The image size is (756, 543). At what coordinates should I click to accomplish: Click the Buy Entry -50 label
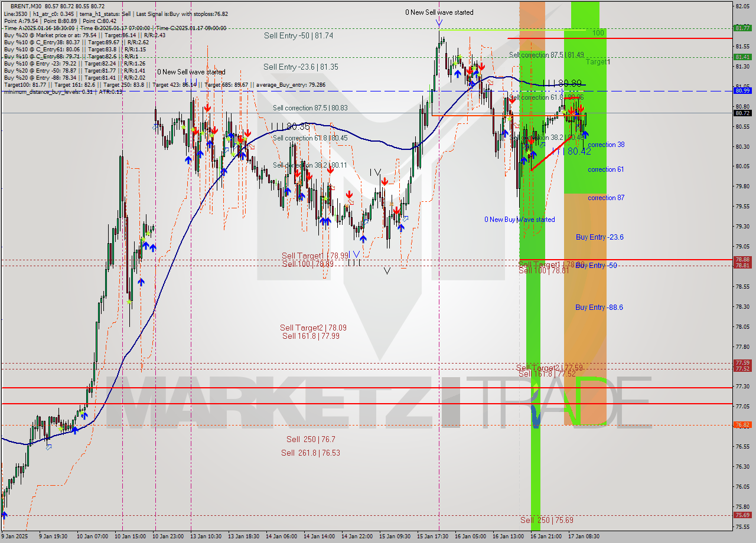597,266
